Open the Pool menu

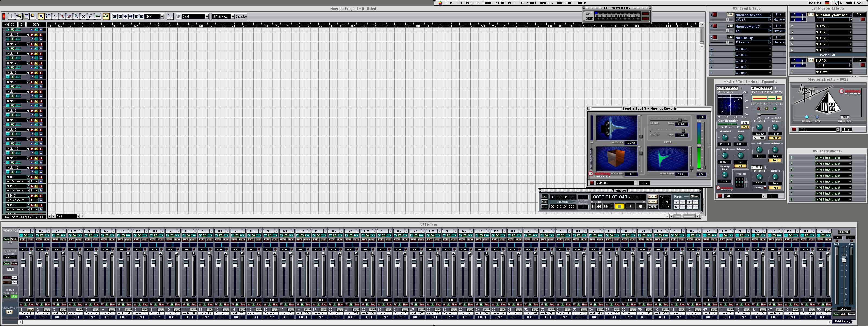click(x=512, y=3)
